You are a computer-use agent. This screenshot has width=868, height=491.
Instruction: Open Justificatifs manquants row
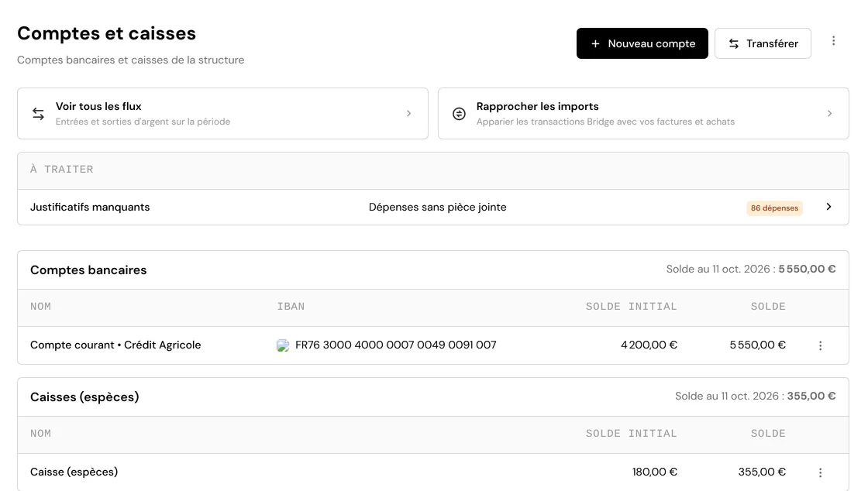pyautogui.click(x=433, y=208)
